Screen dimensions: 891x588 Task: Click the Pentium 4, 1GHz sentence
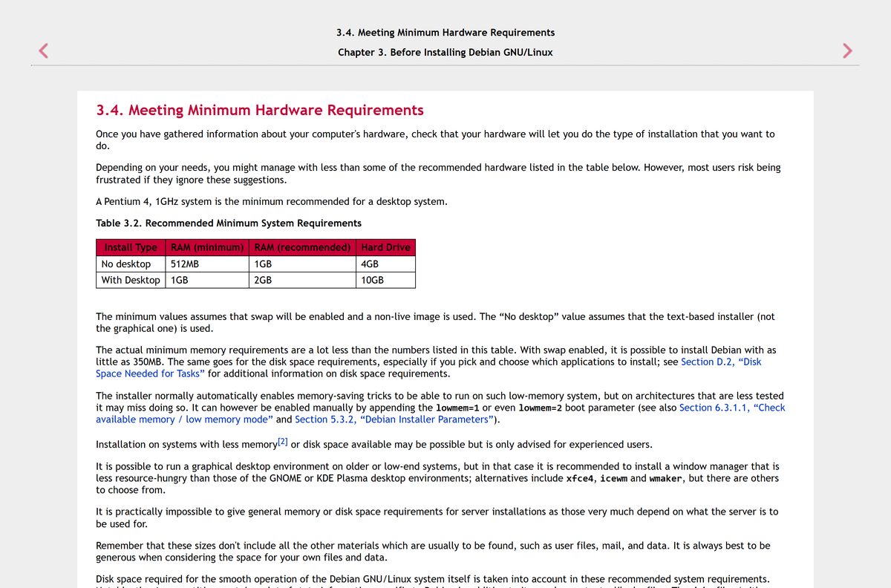tap(272, 202)
